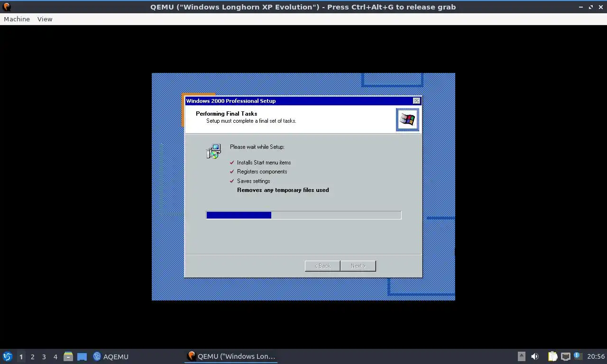Click the checkmark beside Saves settings
The width and height of the screenshot is (607, 364).
pyautogui.click(x=232, y=181)
